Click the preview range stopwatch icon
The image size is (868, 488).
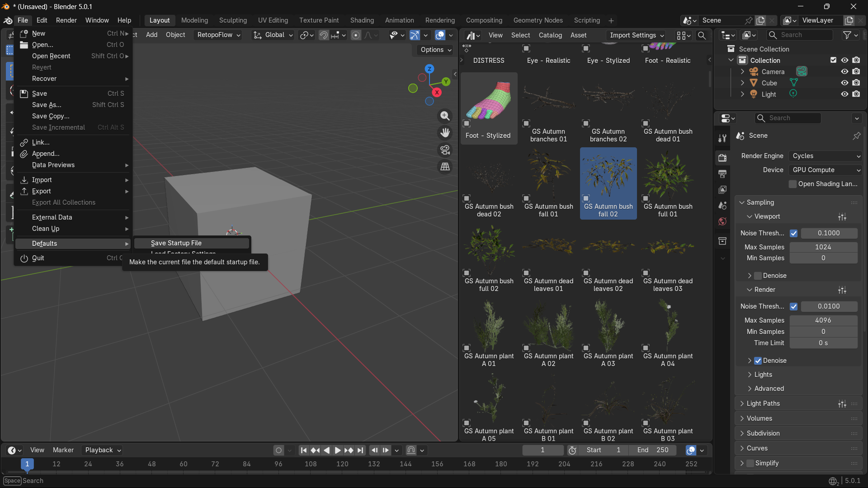572,450
